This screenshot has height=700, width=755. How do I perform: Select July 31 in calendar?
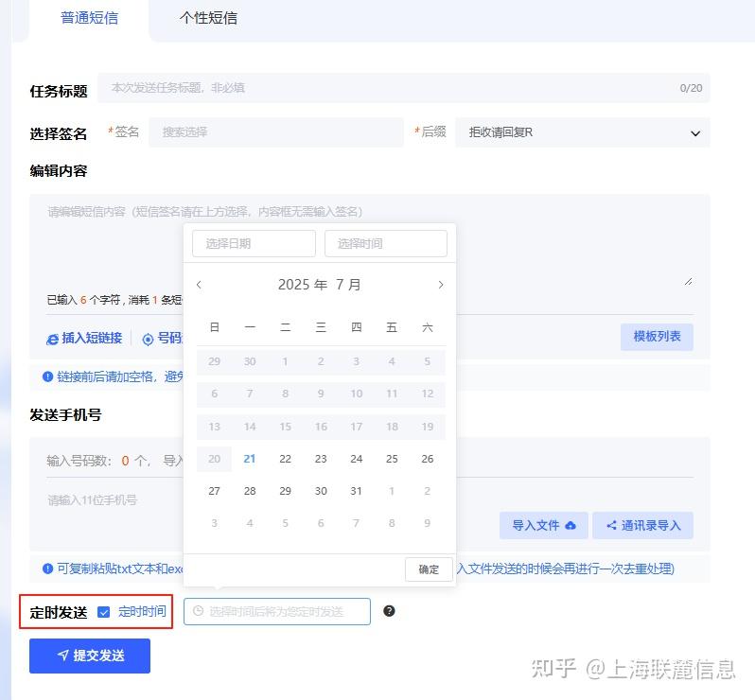click(357, 491)
